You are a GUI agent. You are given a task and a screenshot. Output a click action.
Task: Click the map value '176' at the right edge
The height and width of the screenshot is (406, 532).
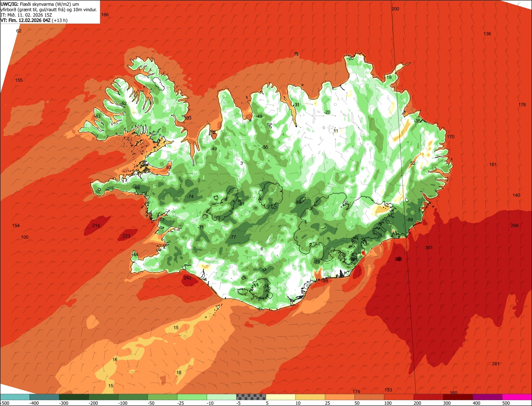click(x=522, y=105)
